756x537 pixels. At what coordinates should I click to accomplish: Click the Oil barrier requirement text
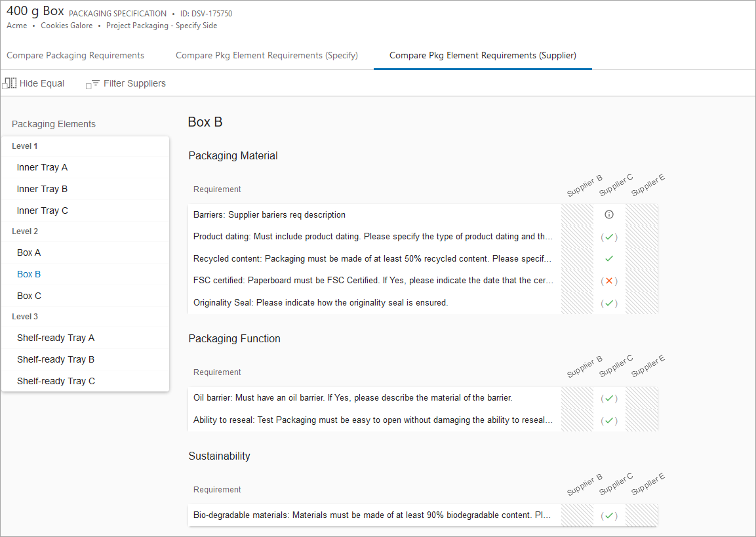click(353, 398)
